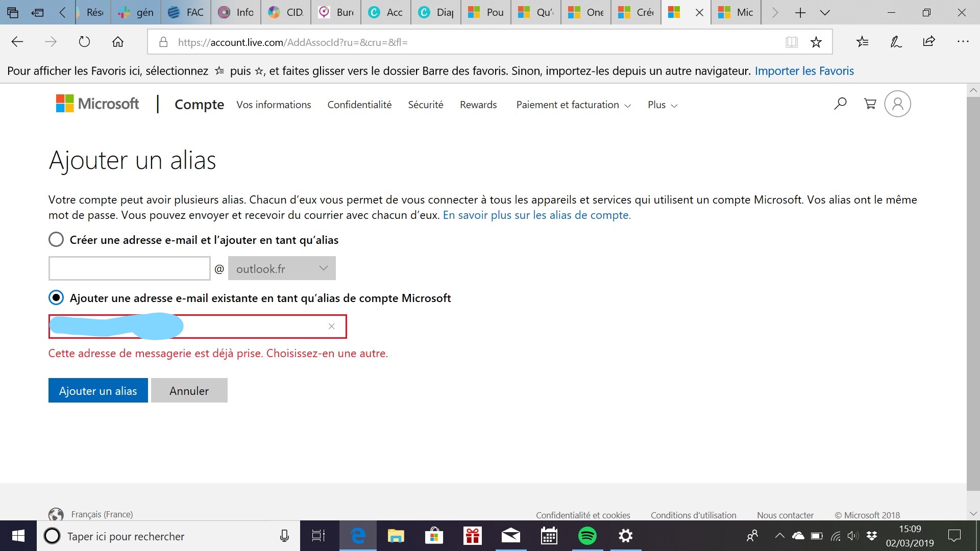This screenshot has height=551, width=980.
Task: Open reading view book icon in address bar
Action: [x=791, y=42]
